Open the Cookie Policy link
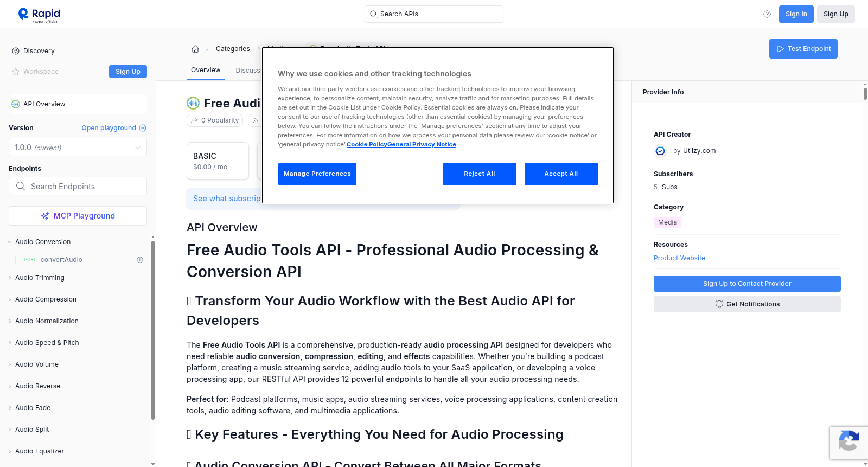868x467 pixels. 367,144
